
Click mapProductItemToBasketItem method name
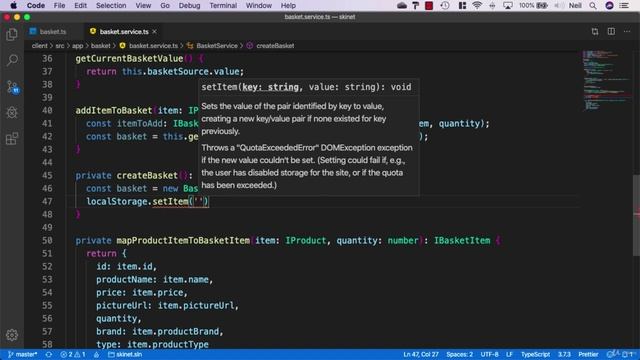(x=183, y=240)
